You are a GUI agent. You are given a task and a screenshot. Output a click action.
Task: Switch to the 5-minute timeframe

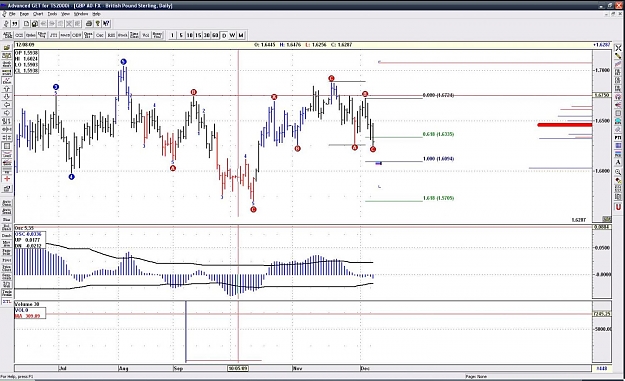(x=181, y=35)
